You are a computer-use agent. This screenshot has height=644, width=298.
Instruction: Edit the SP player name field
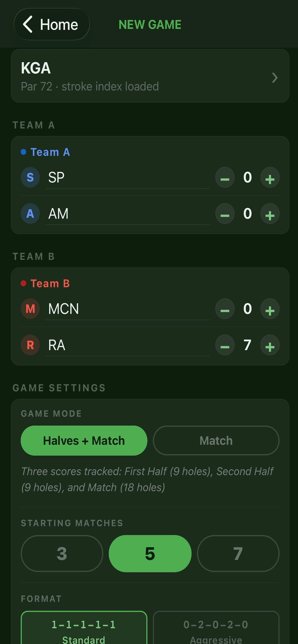pos(127,178)
